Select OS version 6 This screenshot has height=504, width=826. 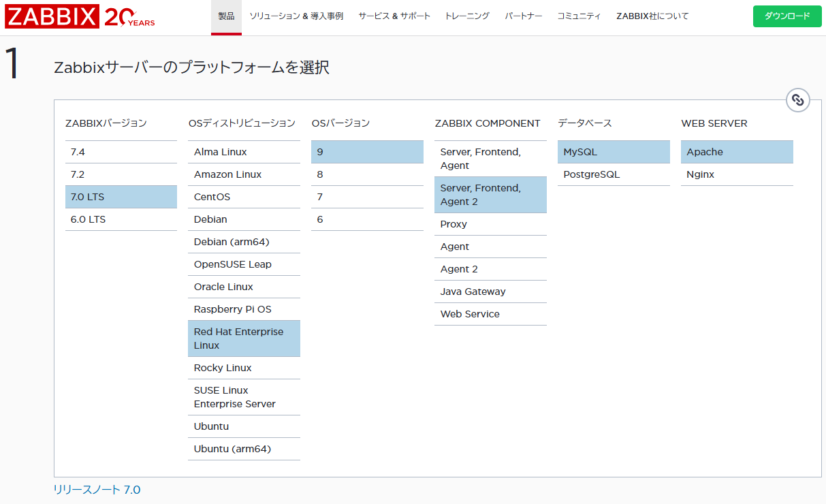(368, 219)
